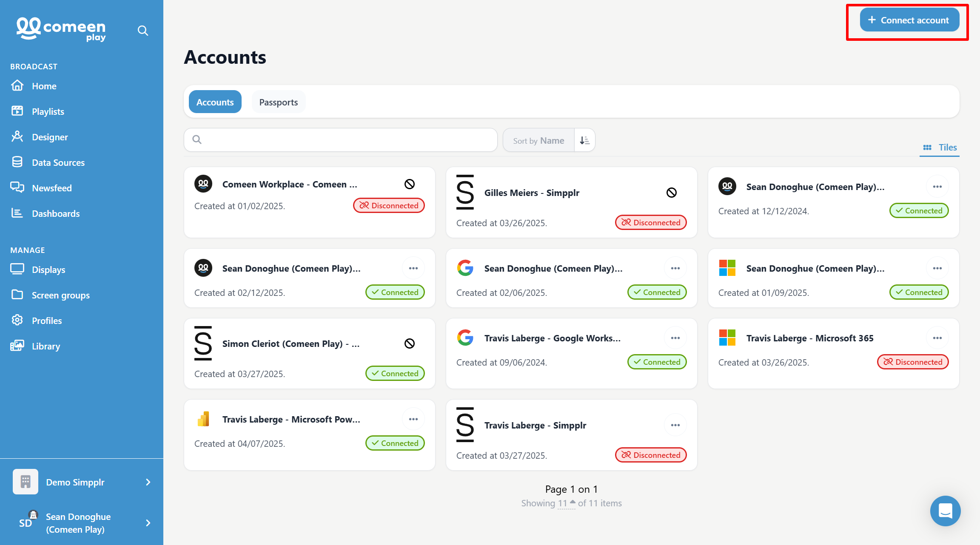Open options for Travis Laberge Simpplr account
The width and height of the screenshot is (980, 545).
tap(675, 425)
